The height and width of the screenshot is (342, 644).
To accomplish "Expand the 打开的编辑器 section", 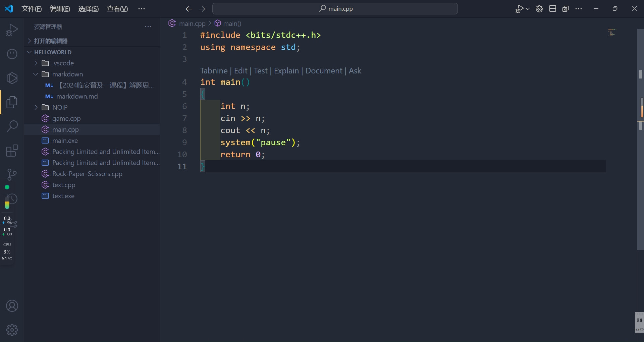I will (50, 41).
